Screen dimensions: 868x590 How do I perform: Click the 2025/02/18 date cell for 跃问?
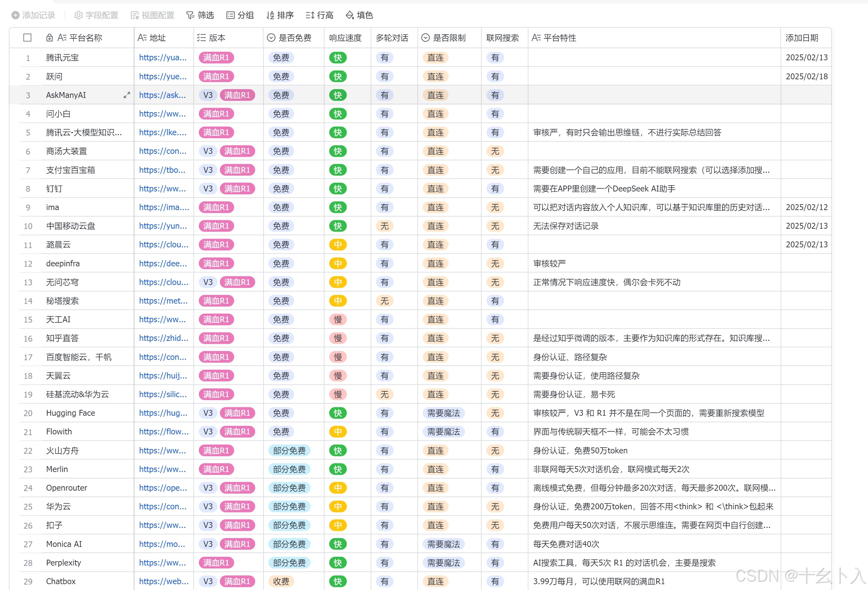point(806,77)
